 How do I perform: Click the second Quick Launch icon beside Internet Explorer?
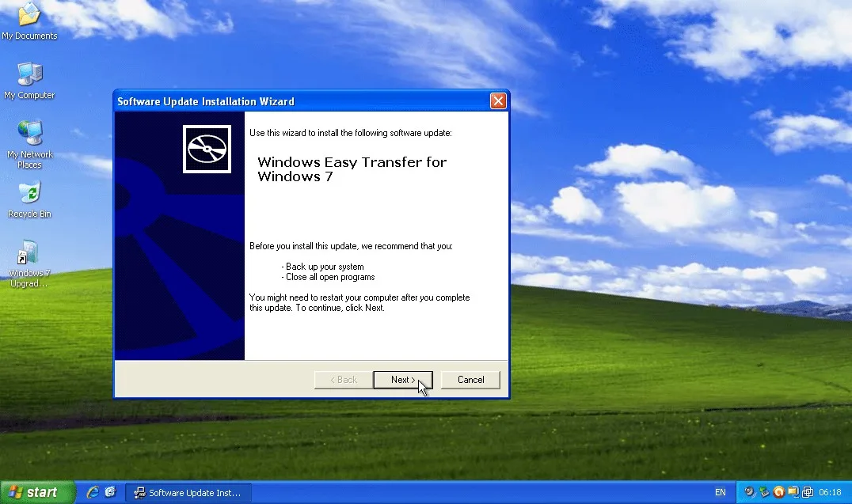110,492
